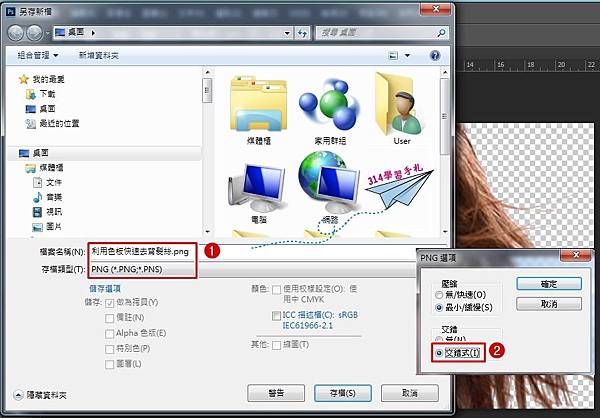Toggle 圖層(L) checkbox
Screen dimensions: 600x418
coord(109,364)
